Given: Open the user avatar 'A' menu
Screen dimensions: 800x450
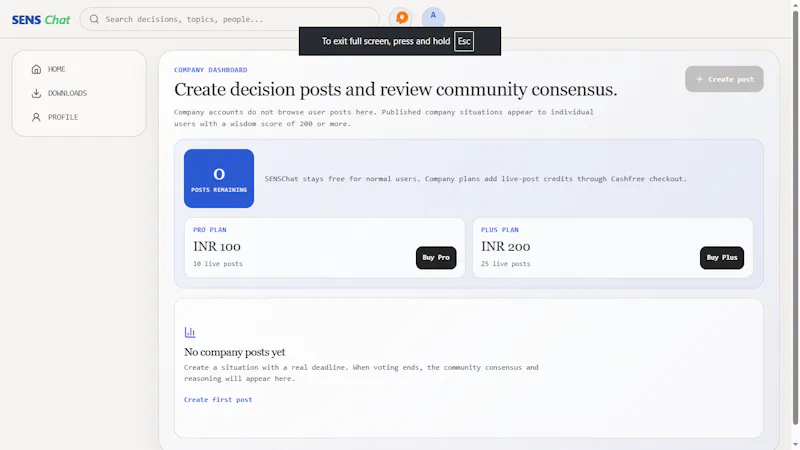Looking at the screenshot, I should [x=433, y=16].
